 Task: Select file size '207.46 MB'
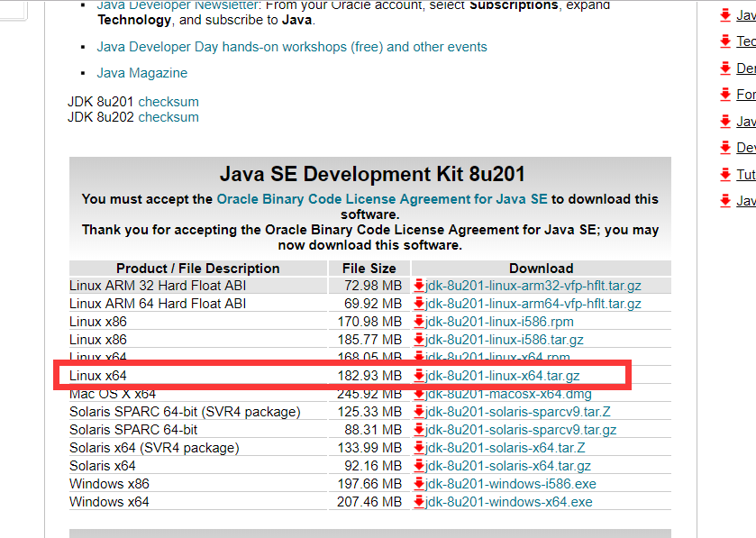[x=369, y=502]
